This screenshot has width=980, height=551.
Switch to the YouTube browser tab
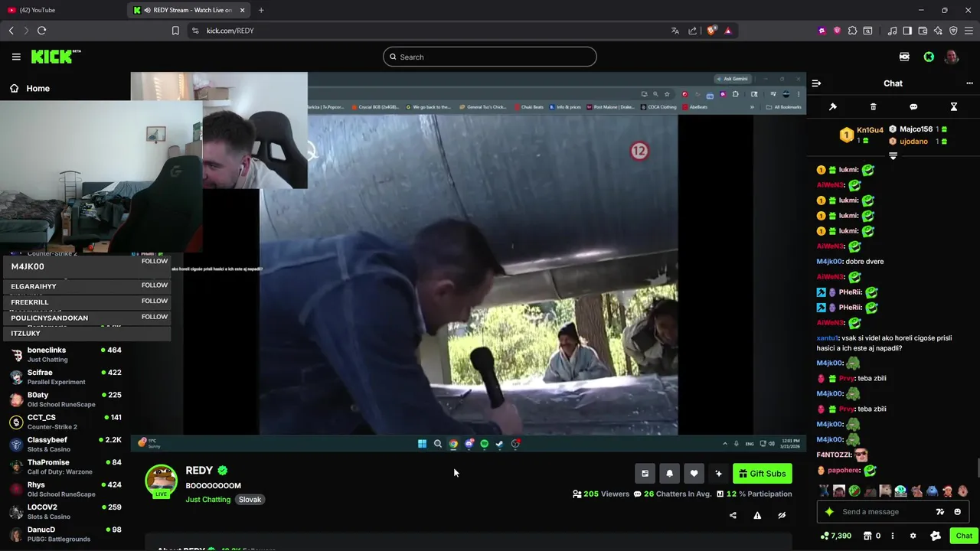(61, 10)
